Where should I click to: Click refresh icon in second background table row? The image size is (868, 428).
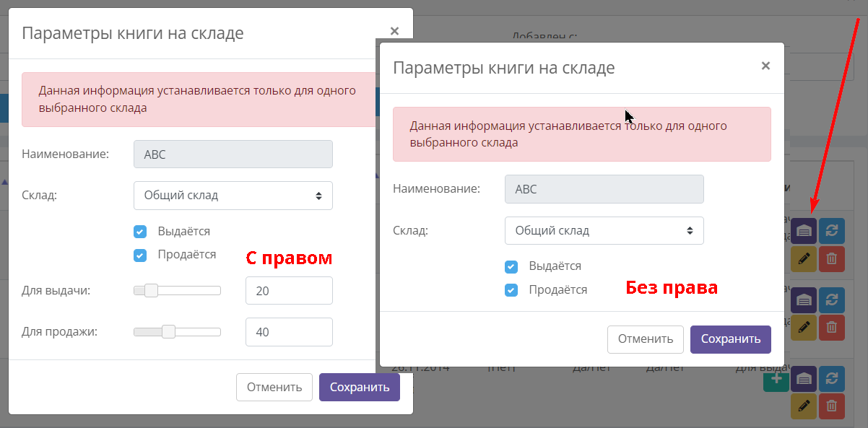[832, 300]
